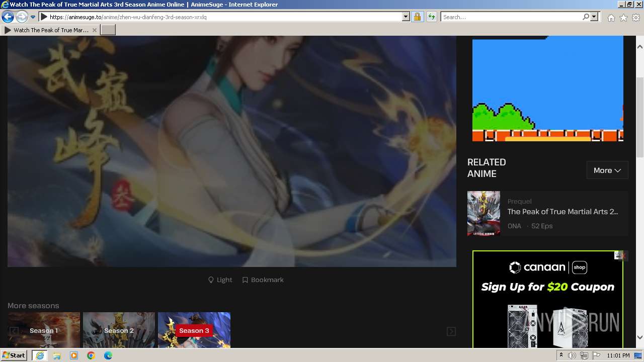
Task: Open Favorites star icon
Action: (623, 18)
